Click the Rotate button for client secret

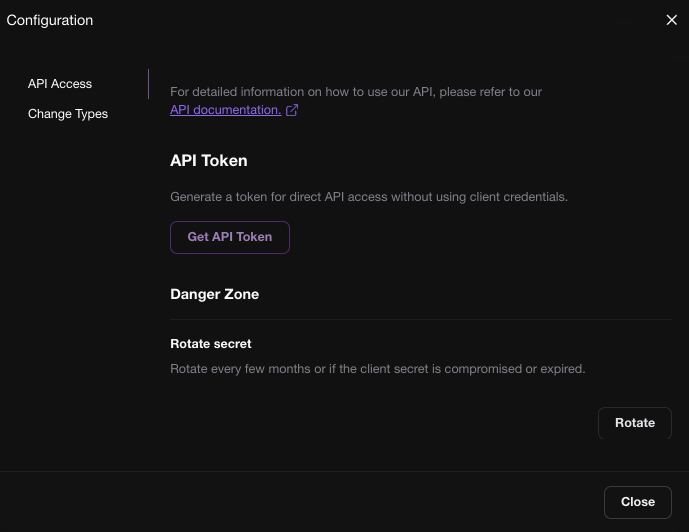[x=634, y=423]
